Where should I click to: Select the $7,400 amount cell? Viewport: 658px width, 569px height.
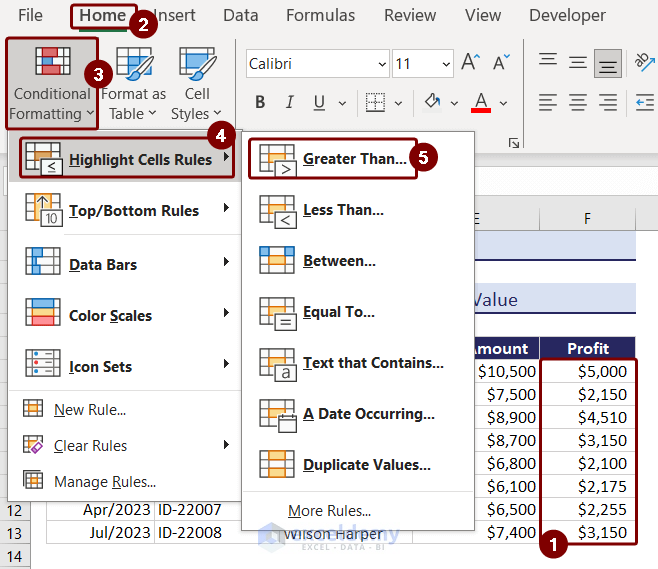pyautogui.click(x=507, y=532)
